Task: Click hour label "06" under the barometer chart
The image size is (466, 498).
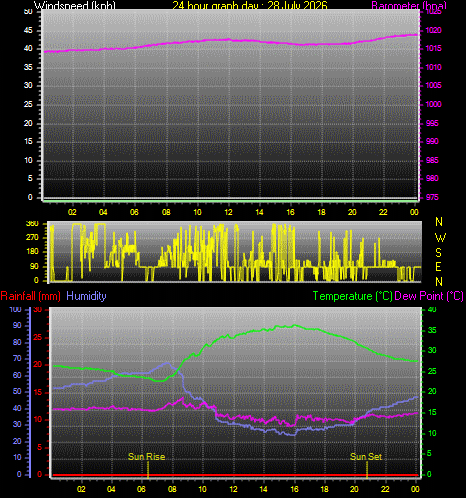Action: (x=134, y=212)
